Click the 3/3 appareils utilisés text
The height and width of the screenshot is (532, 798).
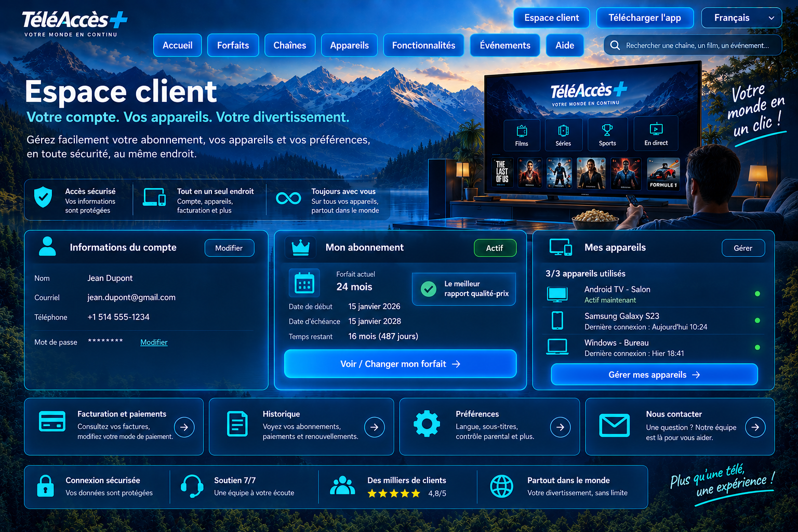pyautogui.click(x=586, y=273)
